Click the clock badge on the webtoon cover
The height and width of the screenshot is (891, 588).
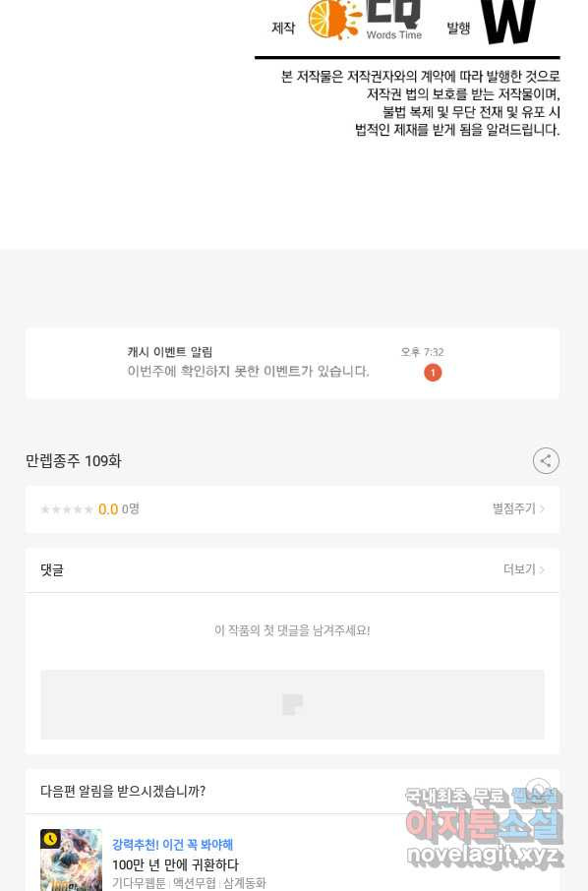(x=50, y=839)
